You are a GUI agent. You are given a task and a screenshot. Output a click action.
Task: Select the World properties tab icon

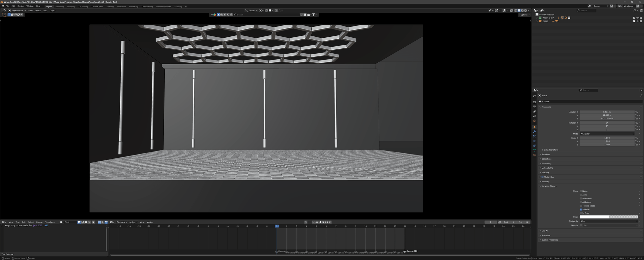point(534,121)
